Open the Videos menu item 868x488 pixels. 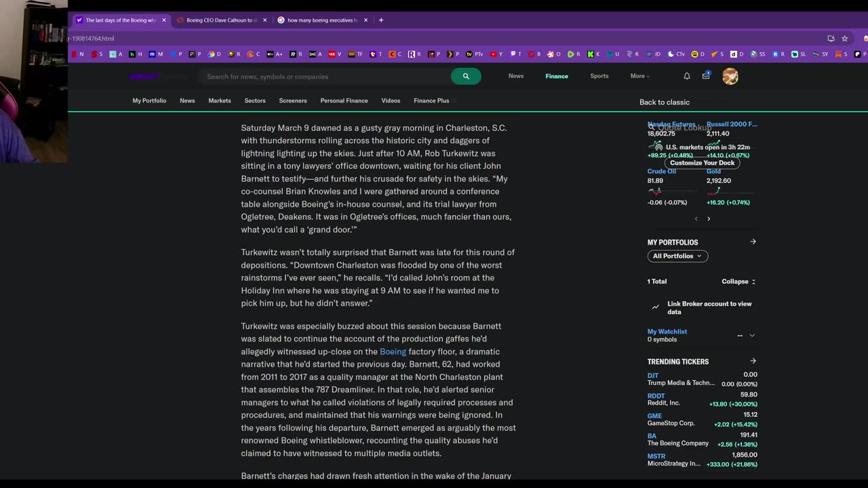(x=391, y=100)
